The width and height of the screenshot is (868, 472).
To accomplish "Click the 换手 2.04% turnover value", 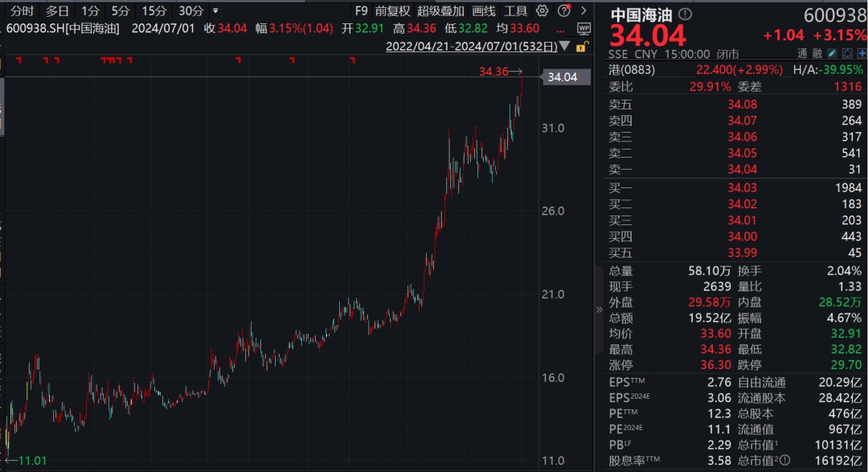I will tap(844, 271).
